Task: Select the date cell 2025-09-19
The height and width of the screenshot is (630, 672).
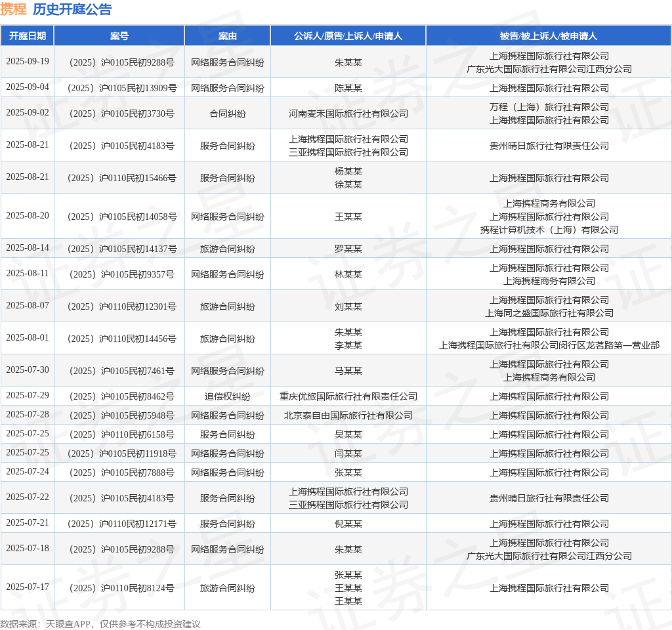Action: pos(28,61)
